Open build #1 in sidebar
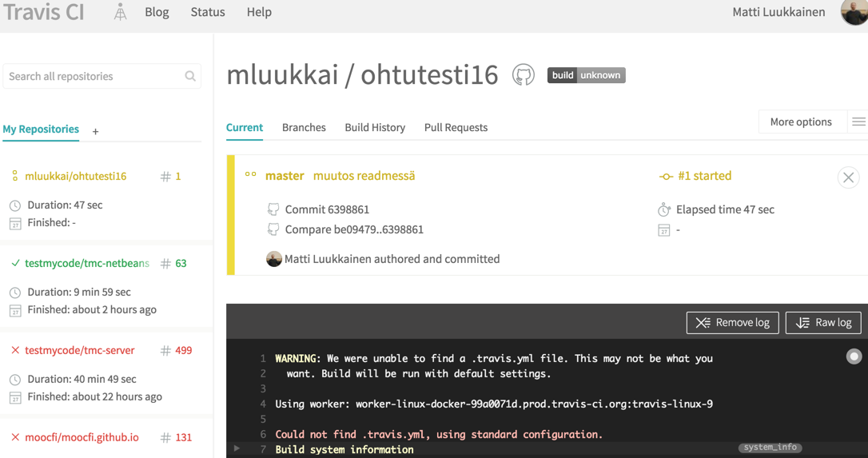The width and height of the screenshot is (868, 458). [x=171, y=176]
